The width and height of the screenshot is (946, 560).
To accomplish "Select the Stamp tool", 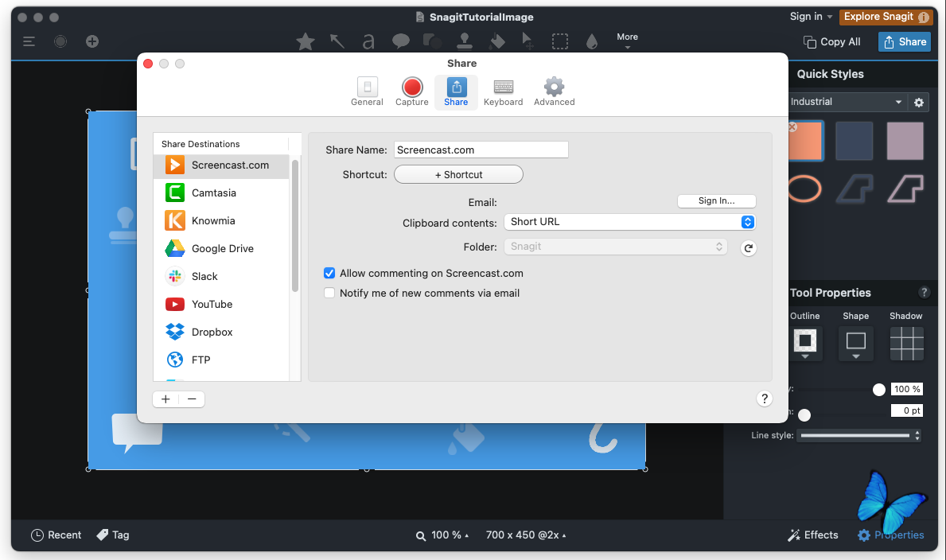I will coord(464,41).
